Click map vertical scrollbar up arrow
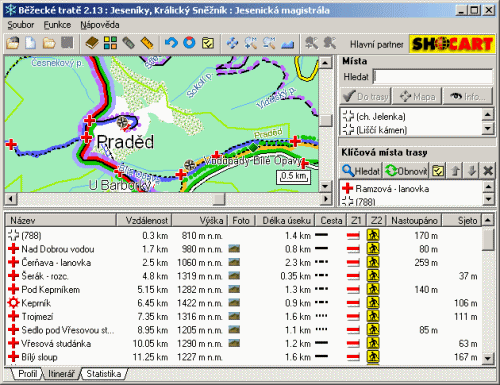This screenshot has width=500, height=385. (325, 62)
